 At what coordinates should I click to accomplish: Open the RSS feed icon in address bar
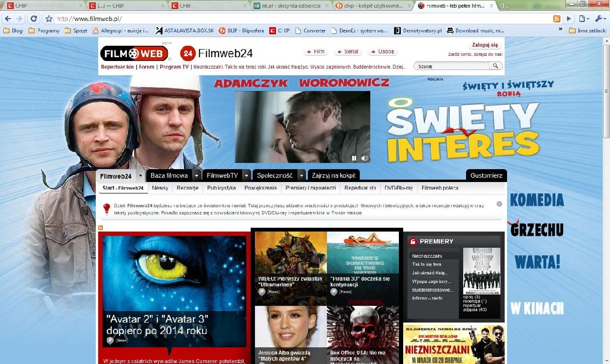pos(556,19)
